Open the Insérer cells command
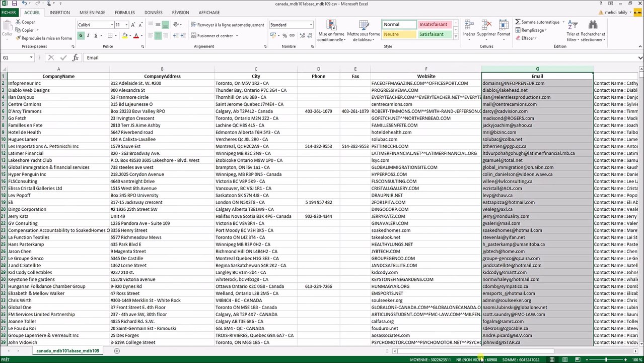This screenshot has width=644, height=363. click(x=469, y=29)
